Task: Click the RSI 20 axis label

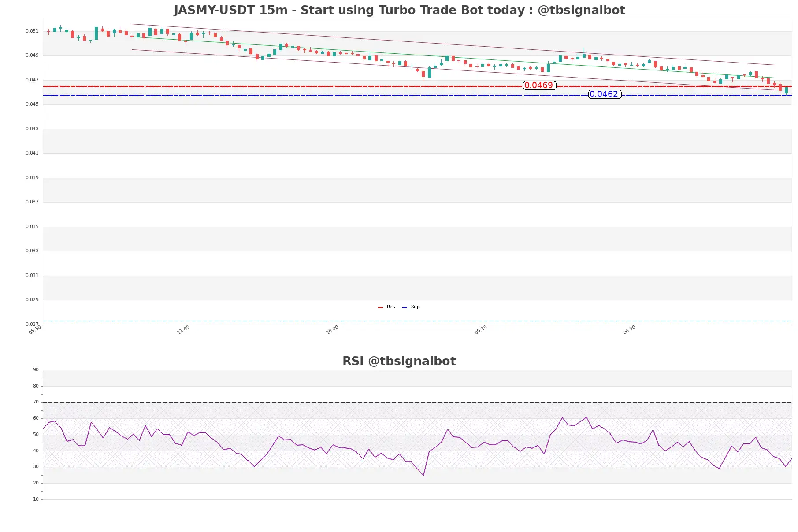Action: 36,483
